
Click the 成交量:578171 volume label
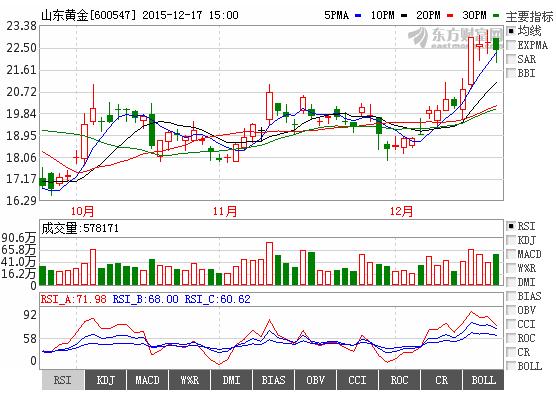[80, 228]
